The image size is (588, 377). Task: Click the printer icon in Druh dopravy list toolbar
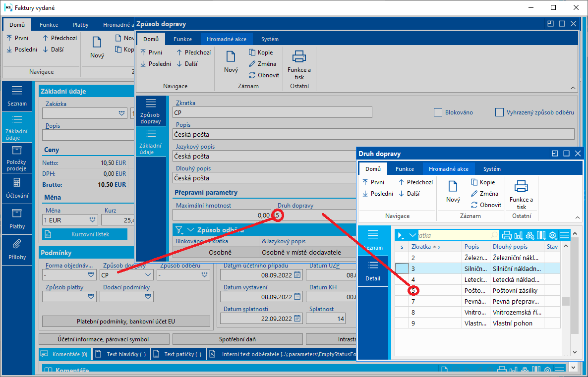click(507, 235)
